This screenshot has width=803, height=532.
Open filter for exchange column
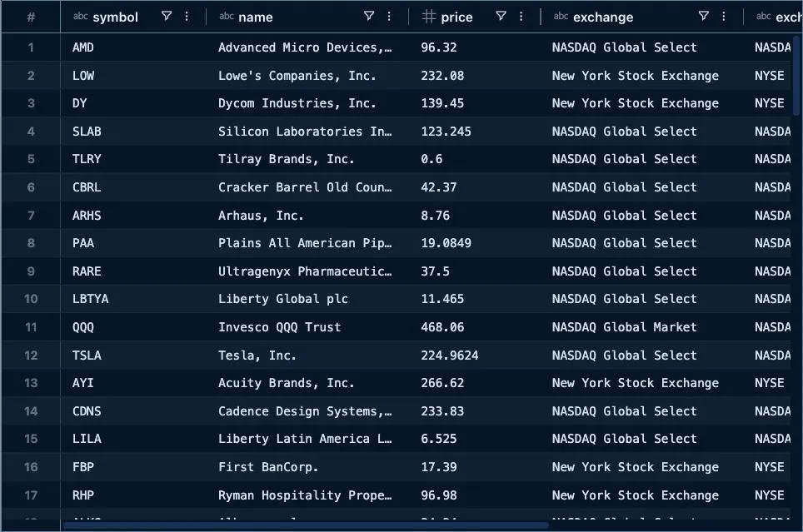704,17
